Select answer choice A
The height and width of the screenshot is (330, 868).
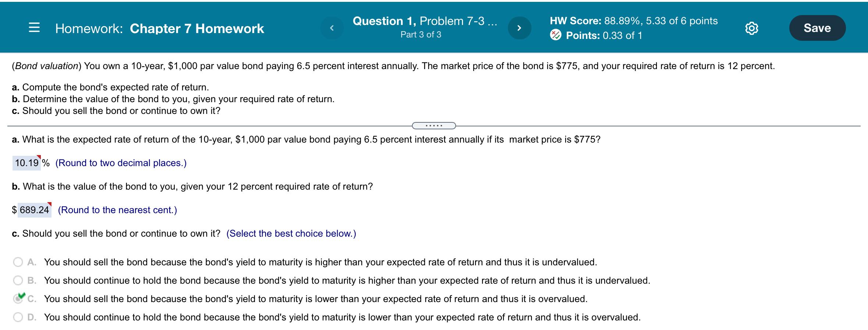click(x=17, y=262)
